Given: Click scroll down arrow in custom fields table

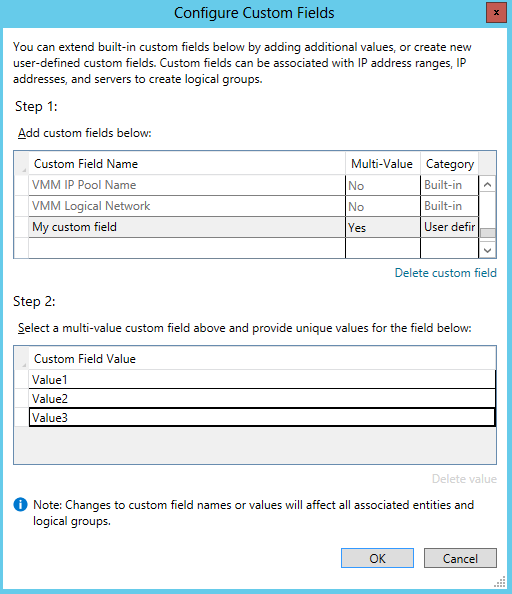Looking at the screenshot, I should (487, 250).
